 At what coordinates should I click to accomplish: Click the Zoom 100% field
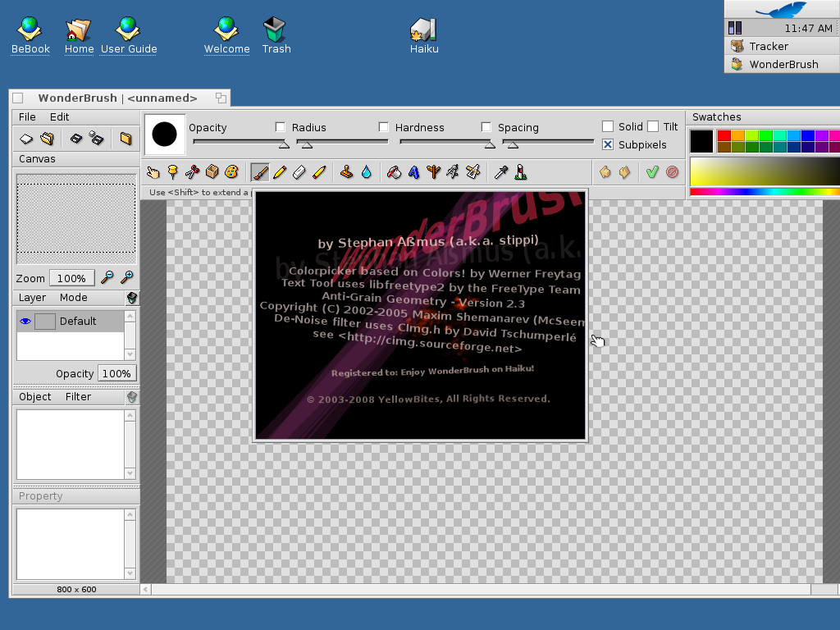(x=72, y=278)
